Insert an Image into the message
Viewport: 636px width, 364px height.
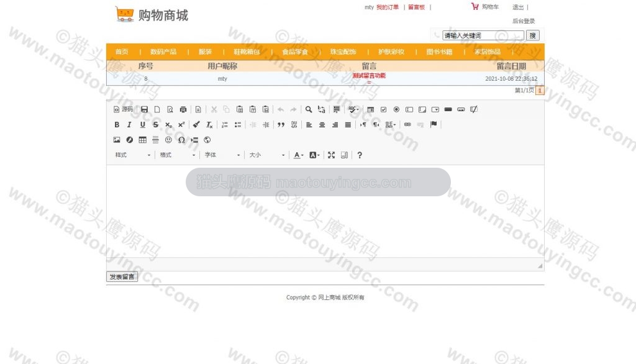tap(117, 140)
